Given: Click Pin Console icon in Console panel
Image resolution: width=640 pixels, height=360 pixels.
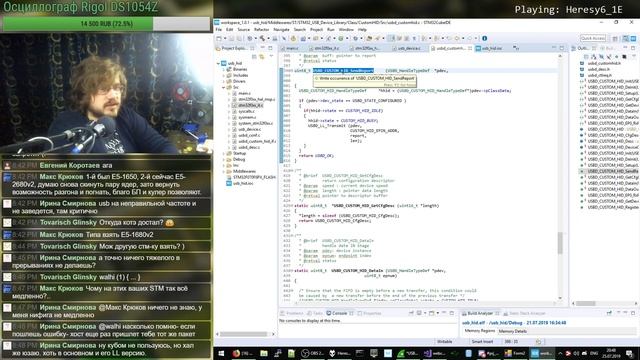Looking at the screenshot, I should (411, 313).
